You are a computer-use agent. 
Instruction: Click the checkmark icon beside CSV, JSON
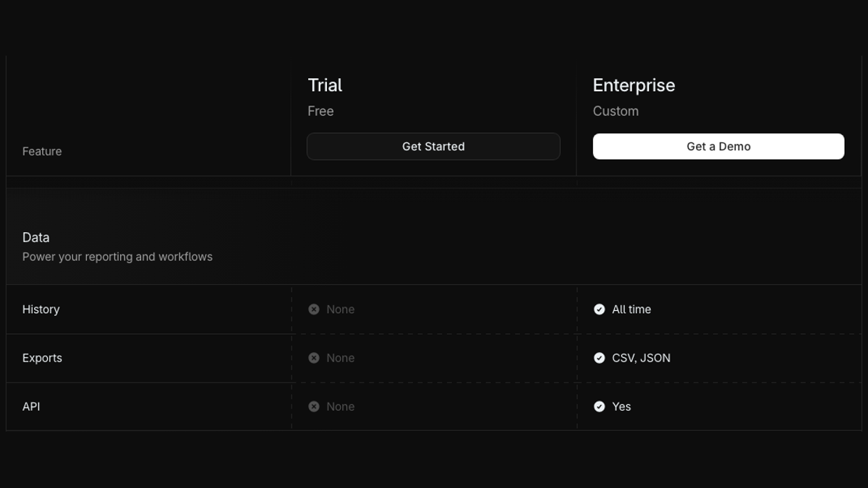pos(599,358)
